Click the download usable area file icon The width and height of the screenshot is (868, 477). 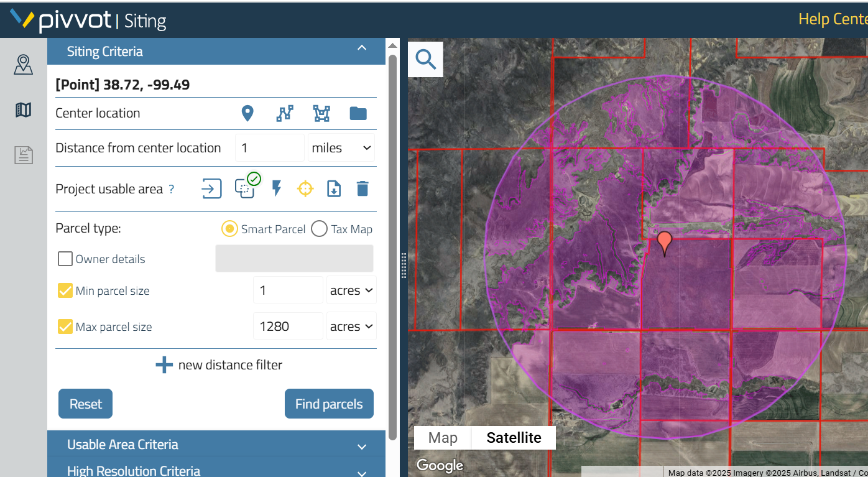(x=334, y=188)
